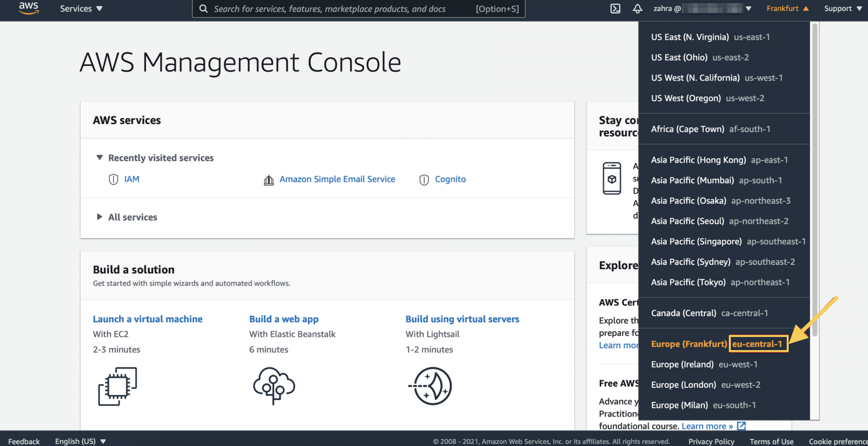Viewport: 868px width, 446px height.
Task: Click the Simple Email Service icon
Action: click(x=269, y=180)
